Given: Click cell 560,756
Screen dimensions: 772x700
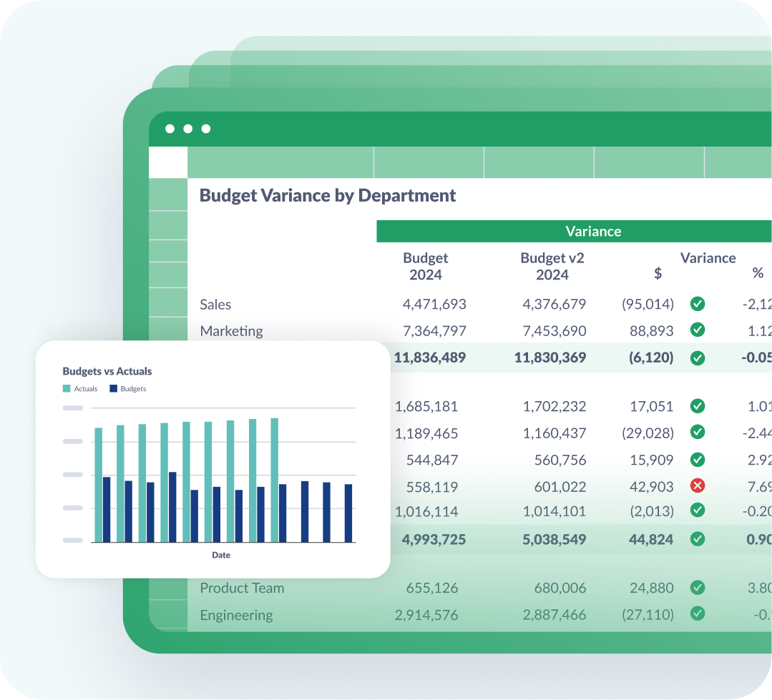Looking at the screenshot, I should (560, 460).
